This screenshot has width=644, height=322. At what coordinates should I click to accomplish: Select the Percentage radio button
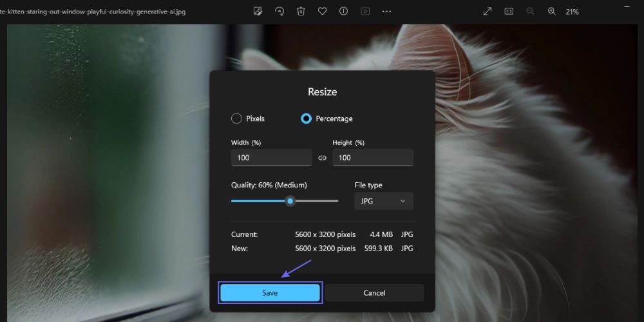click(x=306, y=118)
